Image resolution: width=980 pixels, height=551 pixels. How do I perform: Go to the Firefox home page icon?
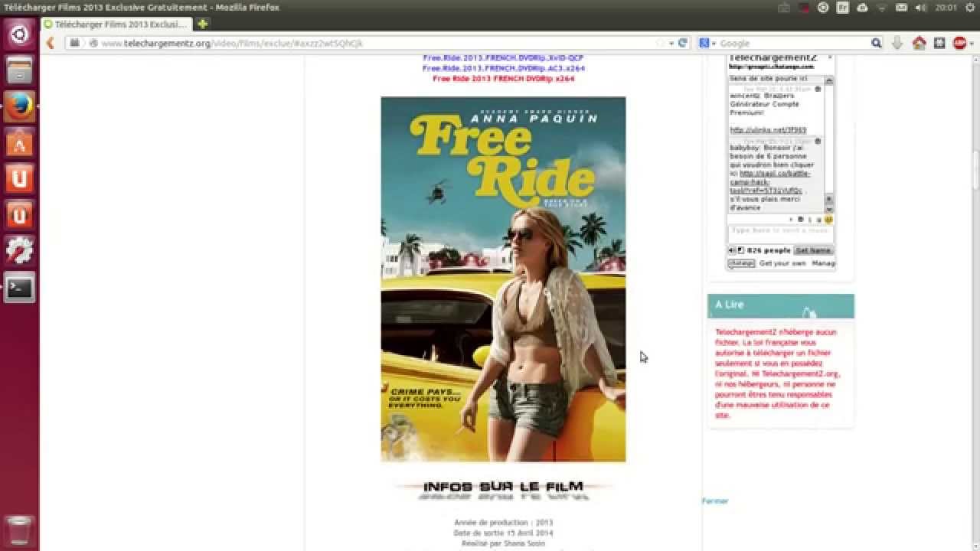coord(920,44)
